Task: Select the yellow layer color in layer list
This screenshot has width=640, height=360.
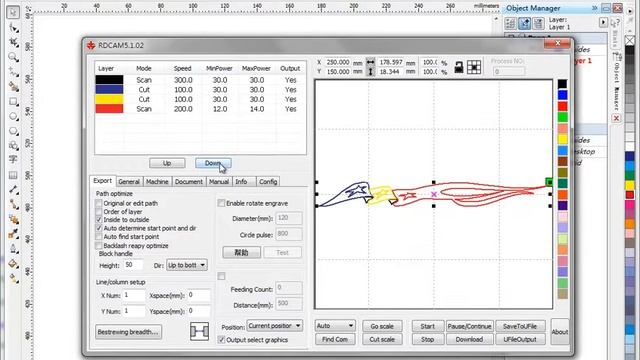Action: pyautogui.click(x=109, y=99)
